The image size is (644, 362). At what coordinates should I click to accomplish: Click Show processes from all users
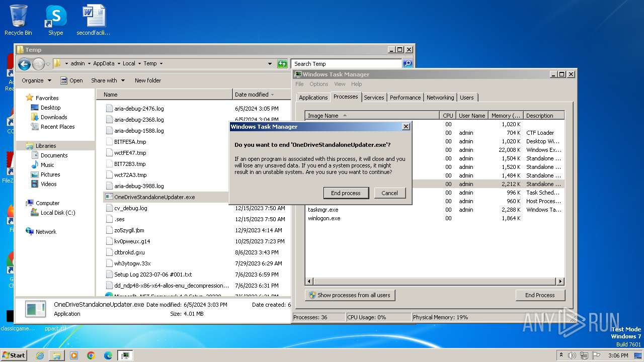coord(350,295)
